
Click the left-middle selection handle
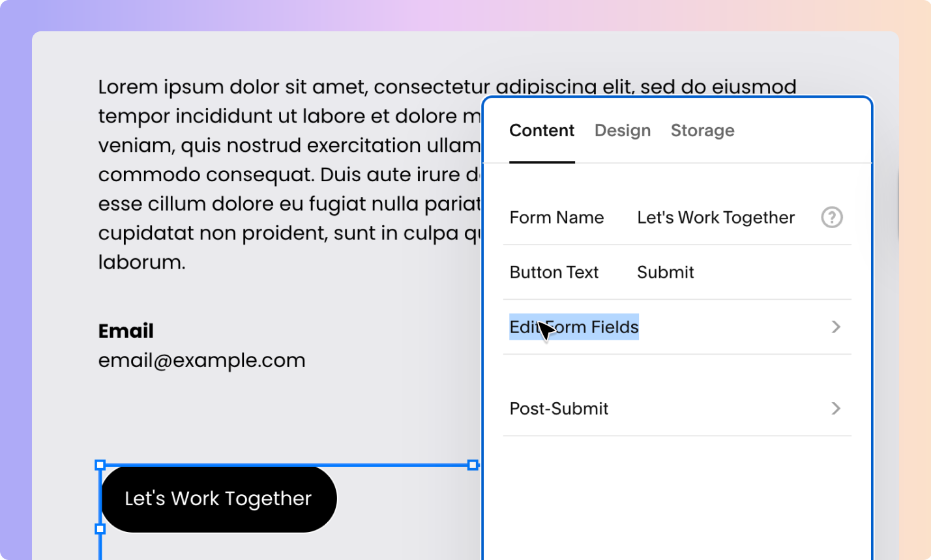click(x=100, y=529)
